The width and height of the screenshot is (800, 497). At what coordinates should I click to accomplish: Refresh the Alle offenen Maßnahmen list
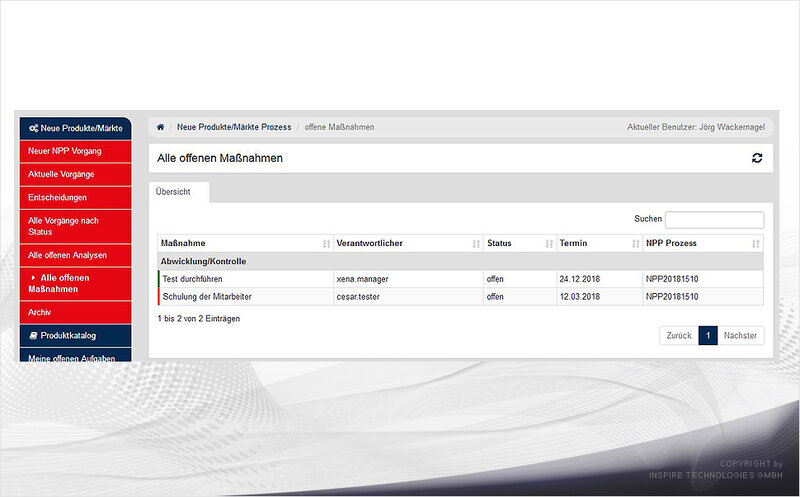click(x=757, y=158)
